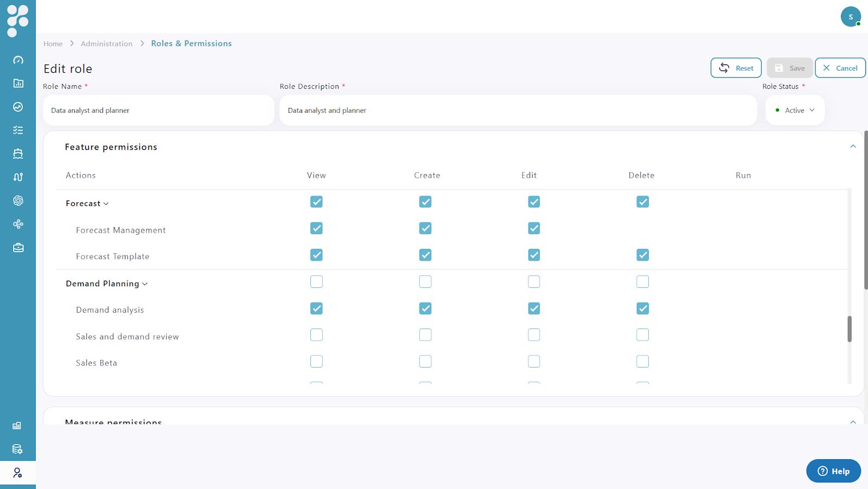
Task: Click the Reset button
Action: 736,68
